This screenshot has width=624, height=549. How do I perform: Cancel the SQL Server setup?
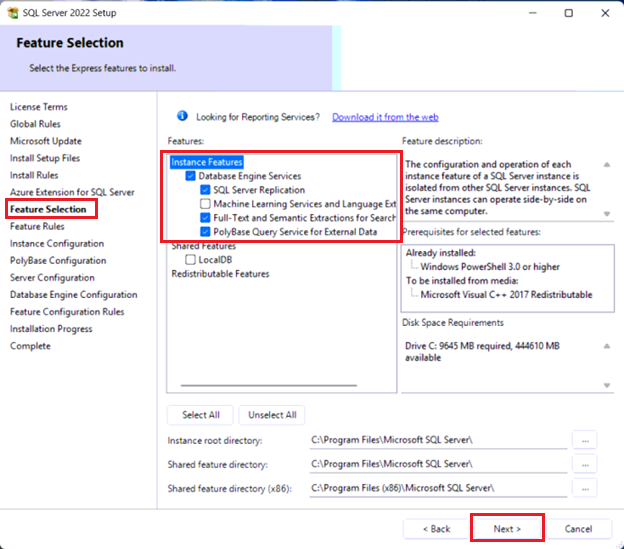578,529
